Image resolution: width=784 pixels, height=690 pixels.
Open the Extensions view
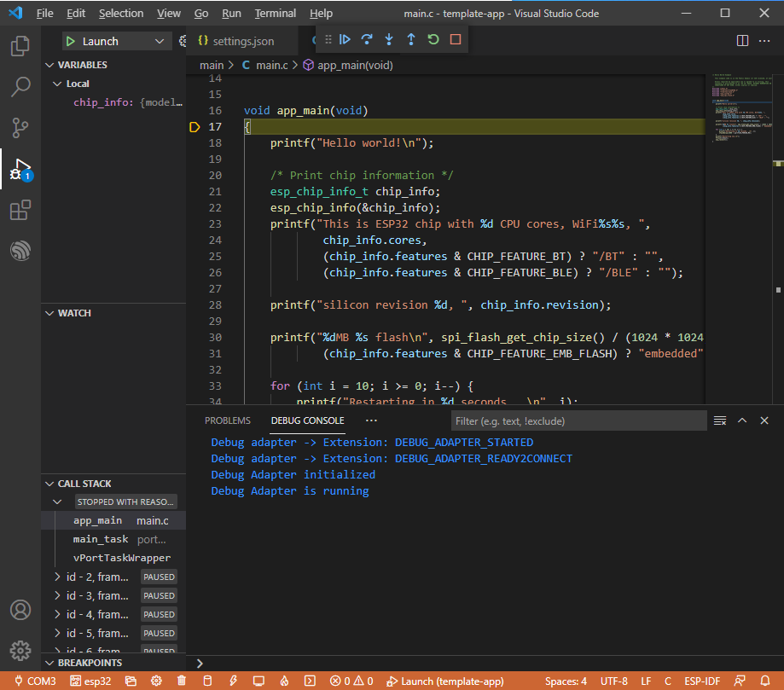[x=20, y=210]
